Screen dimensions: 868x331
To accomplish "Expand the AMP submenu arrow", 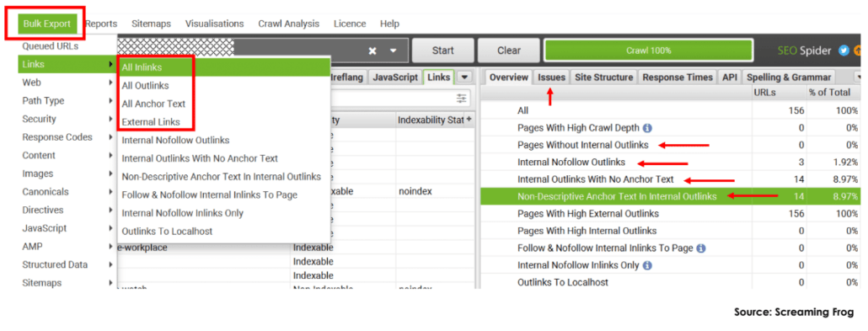I will tap(111, 247).
